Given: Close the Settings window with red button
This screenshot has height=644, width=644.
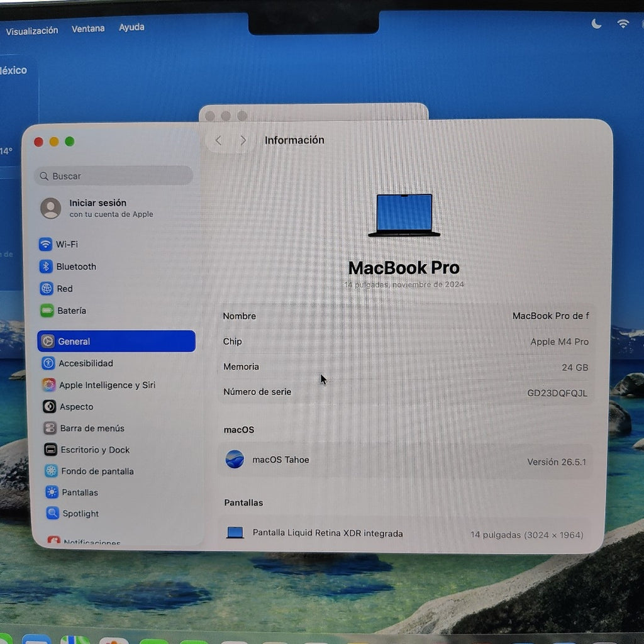Looking at the screenshot, I should (38, 142).
